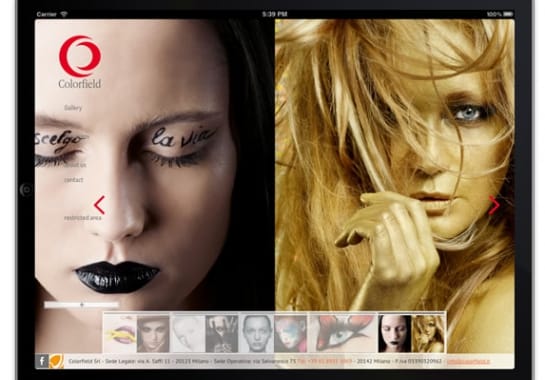Select the colorful painted face thumbnail
This screenshot has height=380, width=545.
point(291,334)
